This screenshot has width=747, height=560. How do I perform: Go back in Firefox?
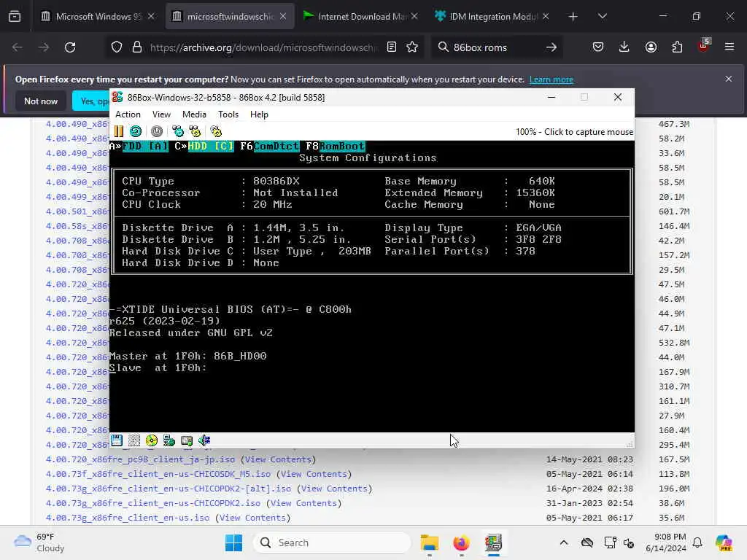coord(18,47)
